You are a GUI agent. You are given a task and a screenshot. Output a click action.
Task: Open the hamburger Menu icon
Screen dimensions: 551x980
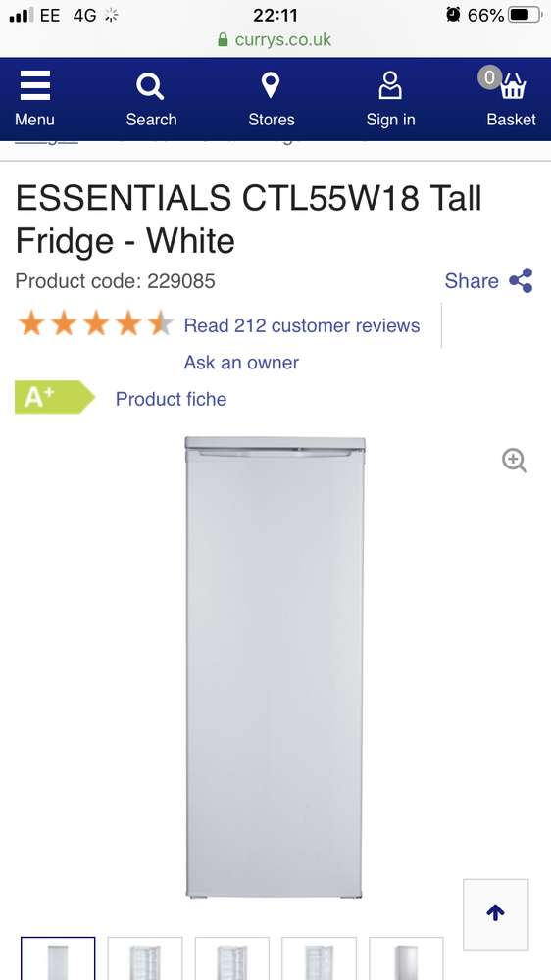click(34, 85)
